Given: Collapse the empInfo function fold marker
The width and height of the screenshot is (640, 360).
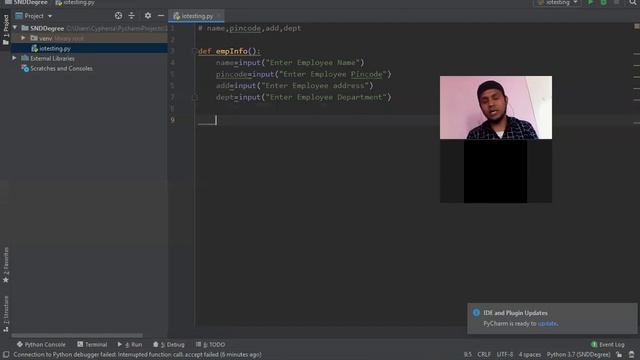Looking at the screenshot, I should 195,51.
